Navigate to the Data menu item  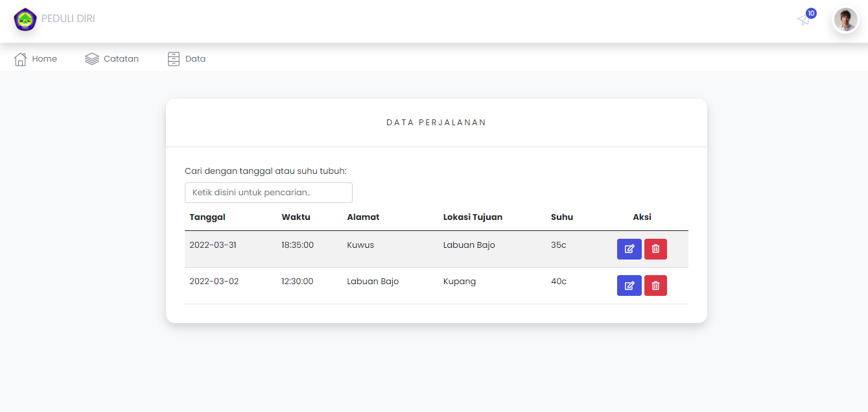(196, 58)
